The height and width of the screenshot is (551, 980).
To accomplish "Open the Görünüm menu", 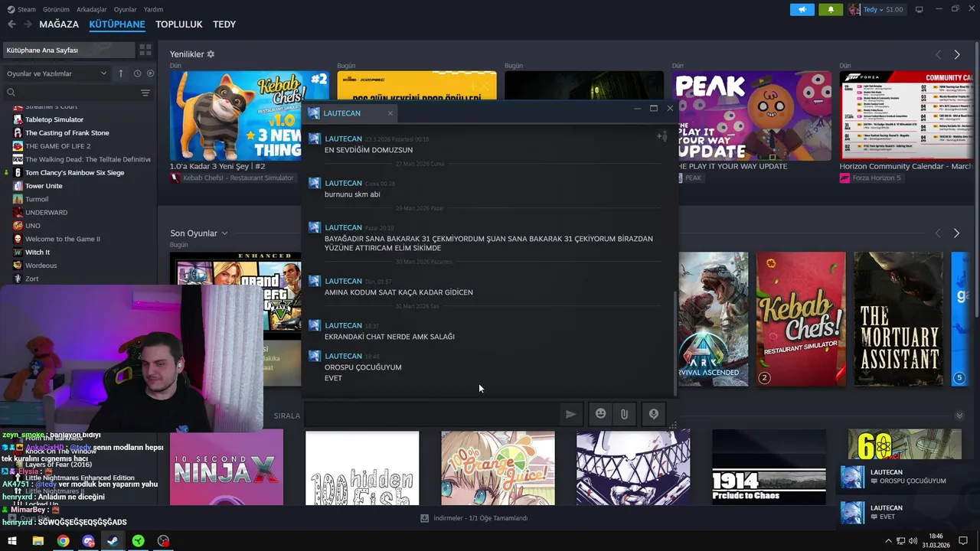I will [x=56, y=9].
